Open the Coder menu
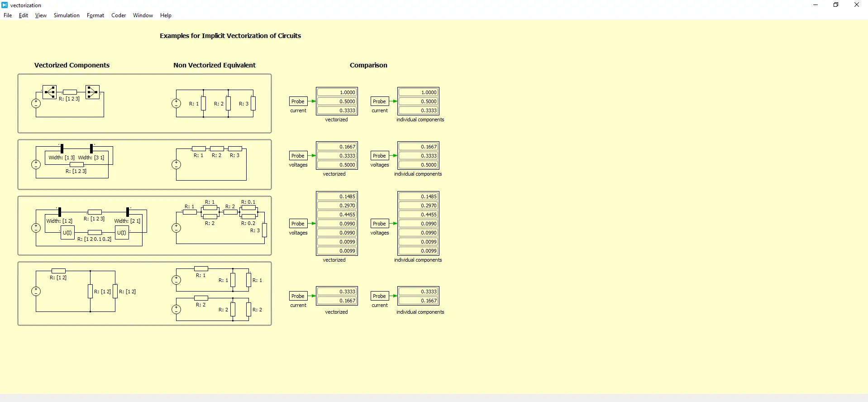868x402 pixels. coord(119,15)
